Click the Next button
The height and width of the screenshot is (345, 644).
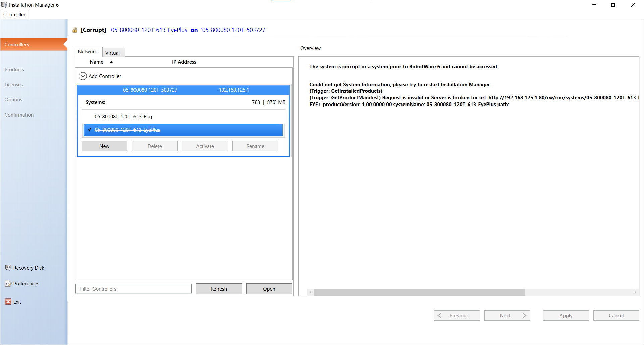[507, 315]
